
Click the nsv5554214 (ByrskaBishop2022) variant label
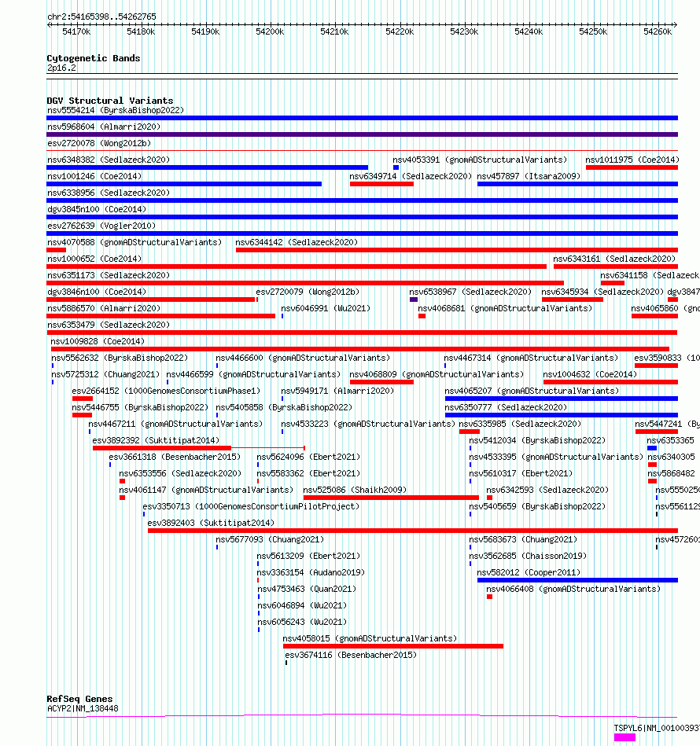click(x=116, y=110)
